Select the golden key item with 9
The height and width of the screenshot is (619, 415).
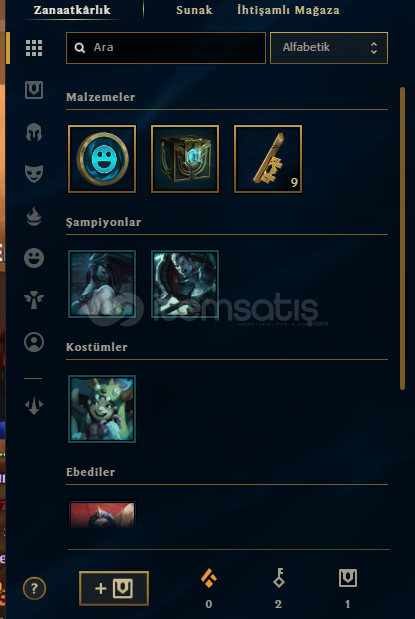[268, 159]
